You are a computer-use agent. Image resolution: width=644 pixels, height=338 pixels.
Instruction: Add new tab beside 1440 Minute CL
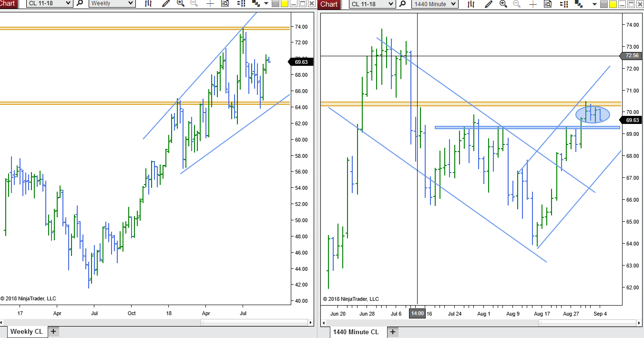click(392, 332)
